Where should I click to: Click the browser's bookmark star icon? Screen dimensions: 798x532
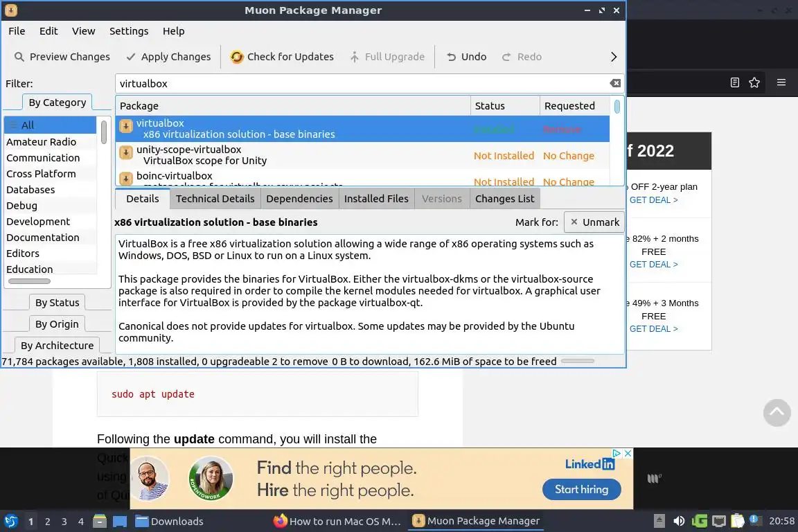[x=754, y=82]
